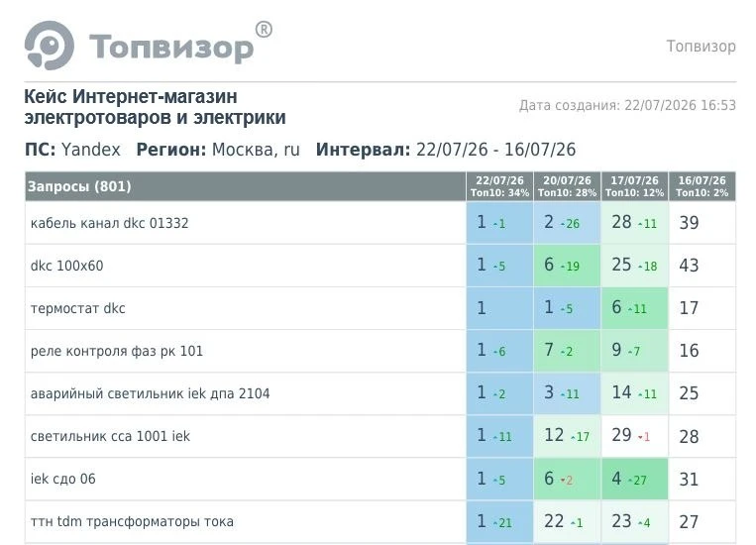The height and width of the screenshot is (545, 756).
Task: Click the ПС: Yandex label
Action: coord(72,150)
